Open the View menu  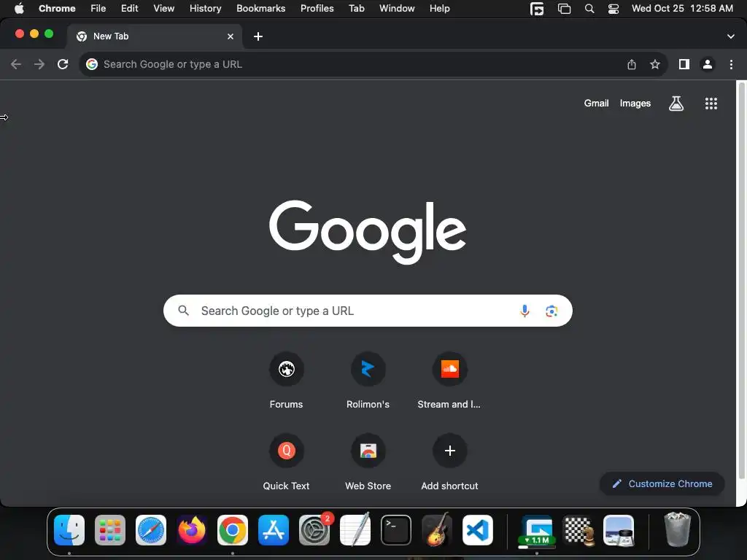coord(163,9)
